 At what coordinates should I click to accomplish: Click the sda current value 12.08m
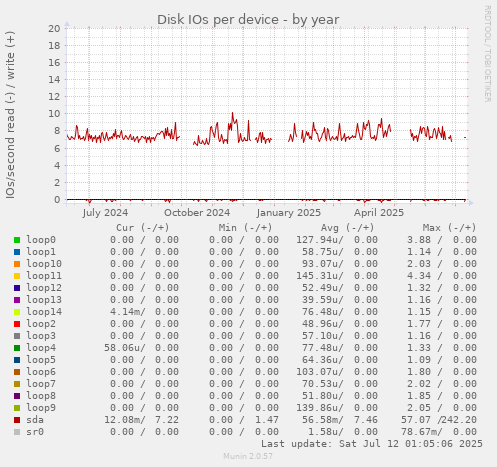pos(122,420)
